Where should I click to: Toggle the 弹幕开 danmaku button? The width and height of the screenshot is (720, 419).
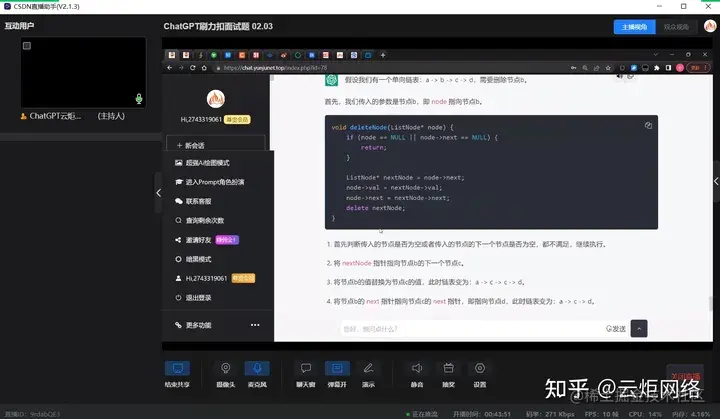click(337, 374)
